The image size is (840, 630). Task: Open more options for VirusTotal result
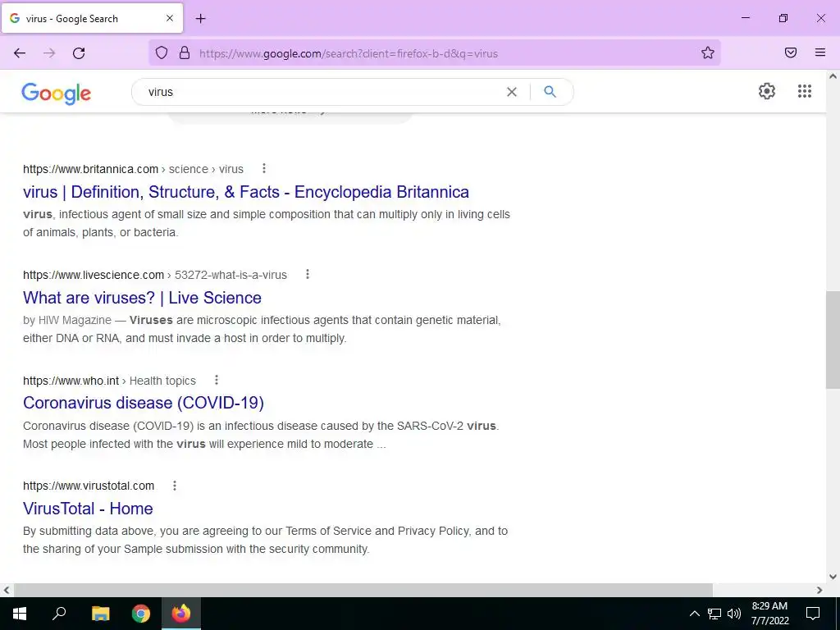pos(174,486)
